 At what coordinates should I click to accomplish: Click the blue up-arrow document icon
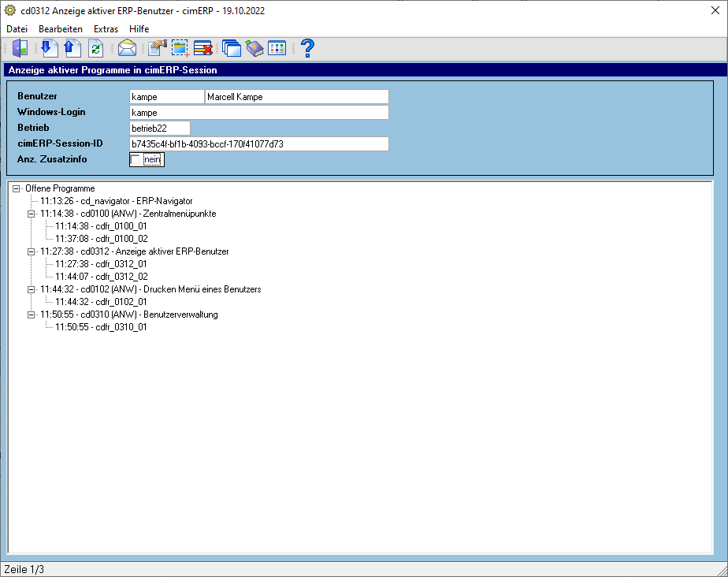pos(72,48)
